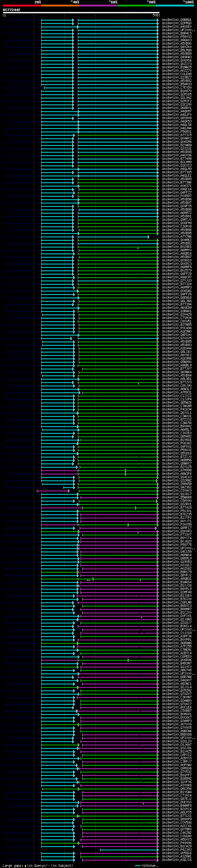Open the UniRef100_C0LEA9 hit

pyautogui.click(x=177, y=74)
